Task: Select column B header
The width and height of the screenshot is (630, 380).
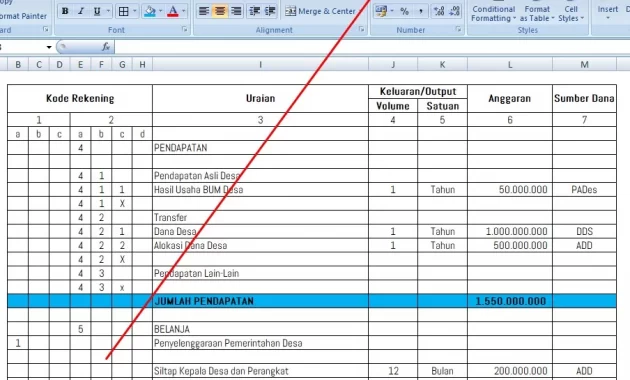Action: click(18, 64)
